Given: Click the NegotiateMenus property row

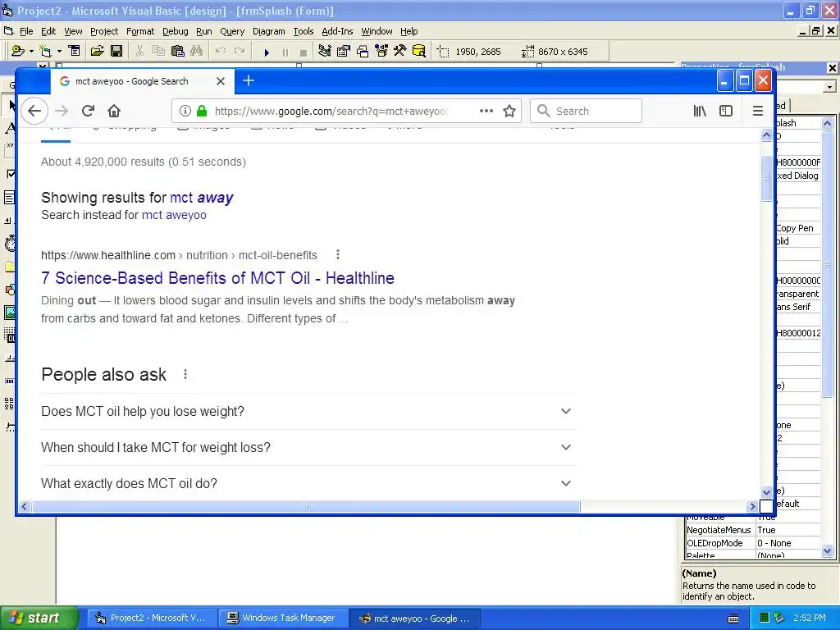Looking at the screenshot, I should point(753,530).
